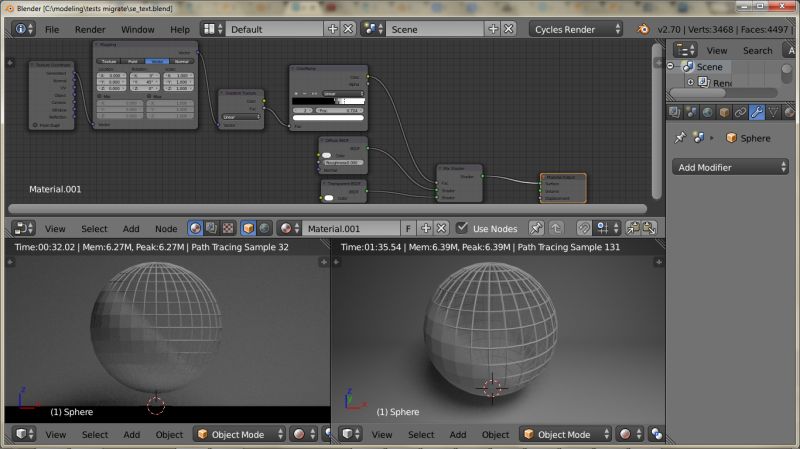Select the Scene item in Outliner
Screen dimensions: 800x449
pyautogui.click(x=709, y=67)
